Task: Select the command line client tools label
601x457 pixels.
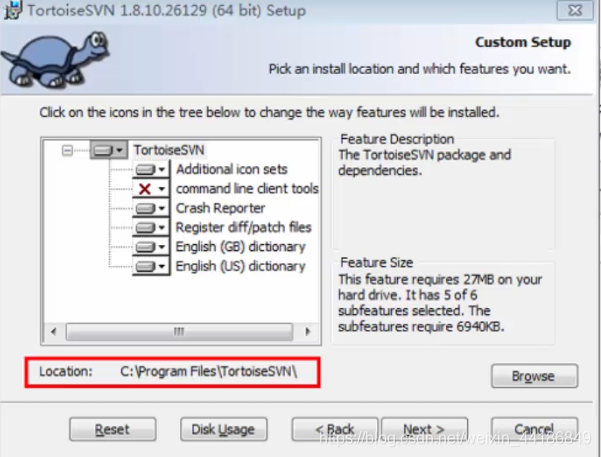Action: 247,189
